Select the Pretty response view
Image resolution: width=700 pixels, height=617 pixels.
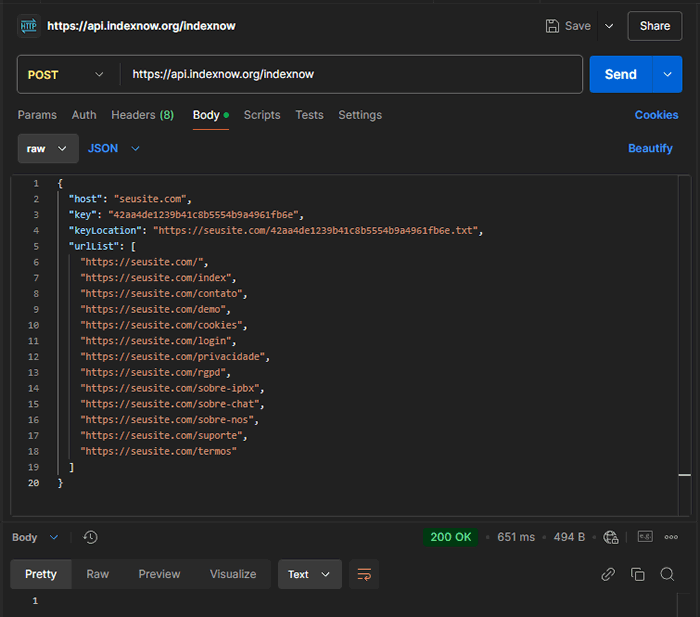[41, 574]
